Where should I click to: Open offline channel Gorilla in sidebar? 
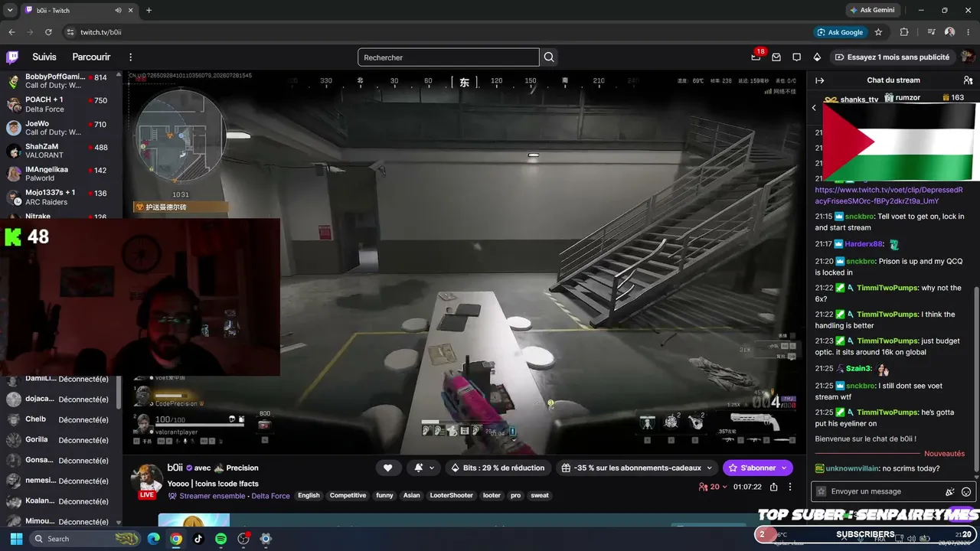click(x=58, y=440)
